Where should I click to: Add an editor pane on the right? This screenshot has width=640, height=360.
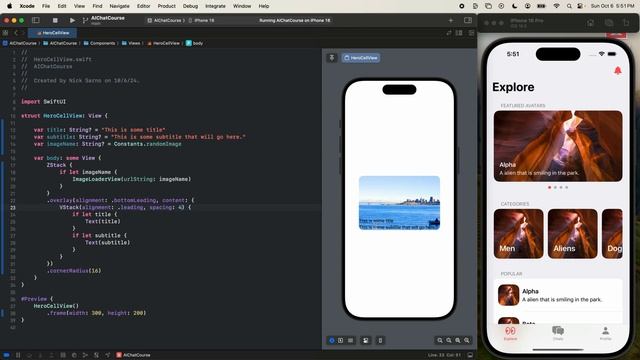pos(471,33)
